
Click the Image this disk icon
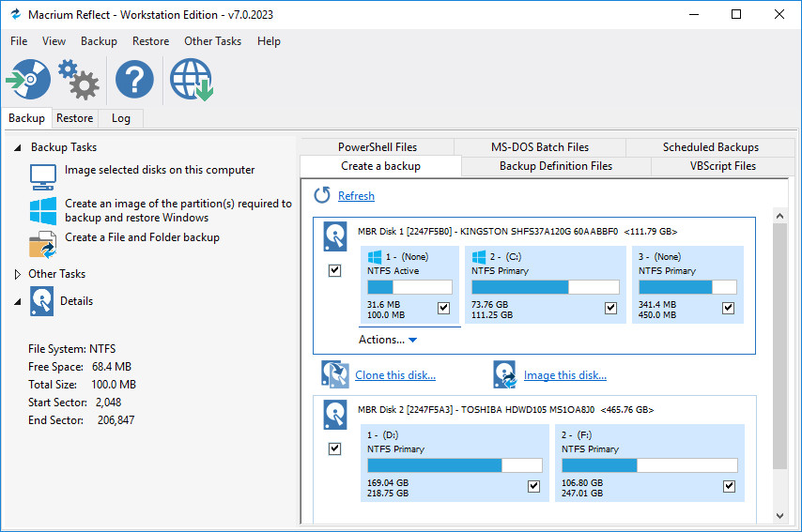point(505,374)
